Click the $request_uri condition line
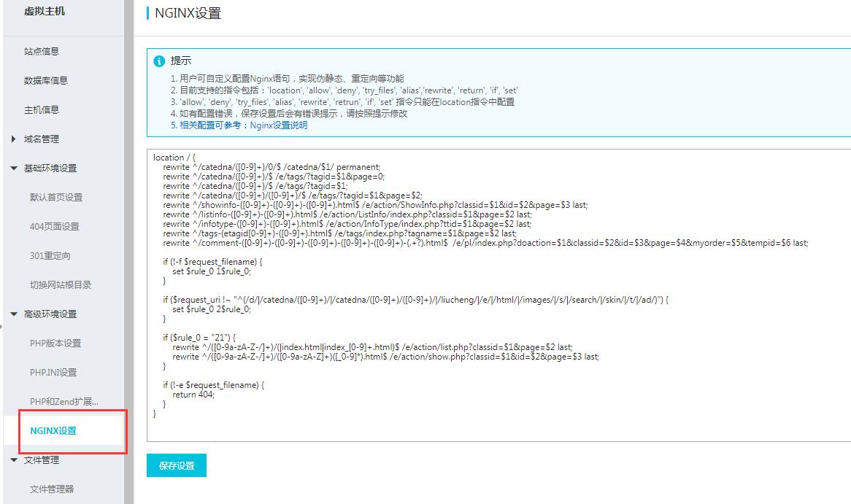Viewport: 851px width, 504px height. coord(416,300)
